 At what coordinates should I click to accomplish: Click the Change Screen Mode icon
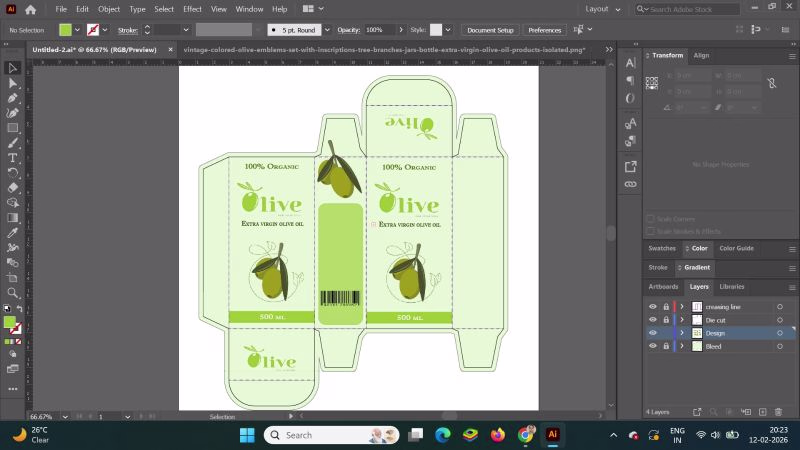point(13,369)
